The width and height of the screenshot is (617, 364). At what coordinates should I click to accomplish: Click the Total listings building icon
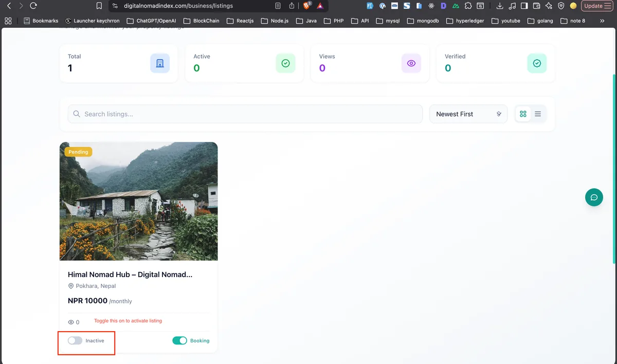(x=160, y=63)
